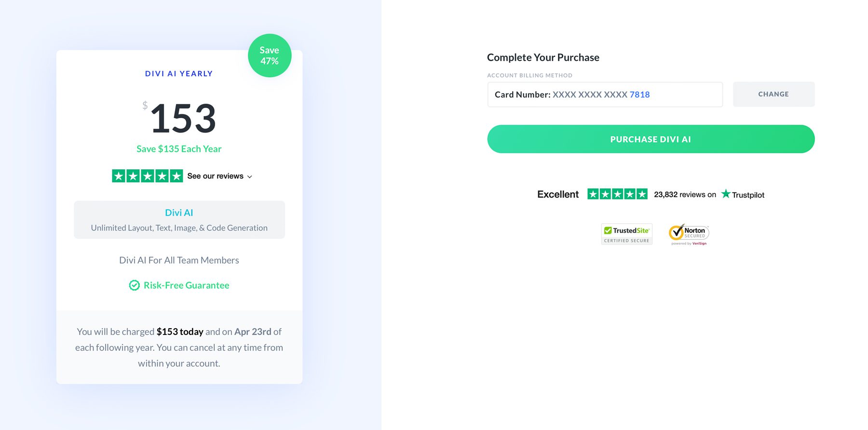The image size is (868, 430).
Task: Open the reviews dropdown on the pricing card
Action: (x=215, y=176)
